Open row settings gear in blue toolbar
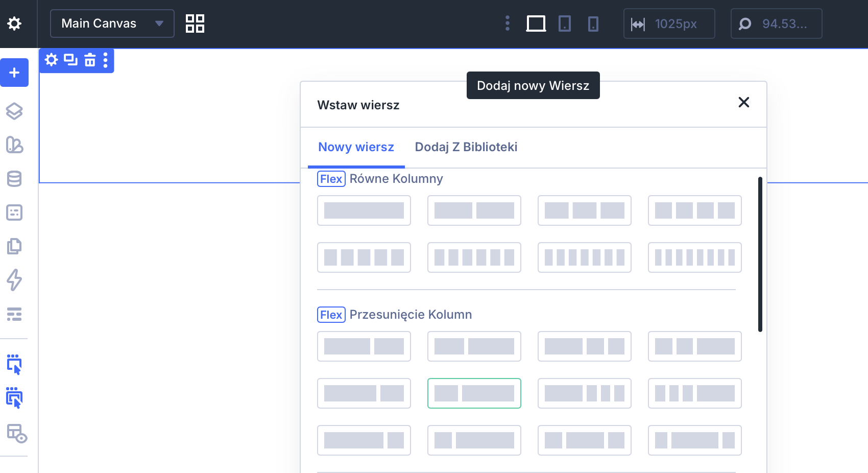 point(51,60)
